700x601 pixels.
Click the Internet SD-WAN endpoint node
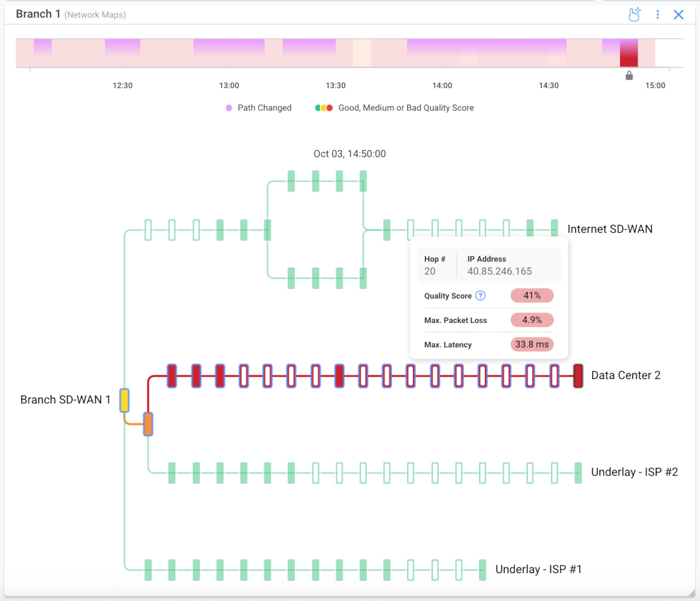pos(554,229)
